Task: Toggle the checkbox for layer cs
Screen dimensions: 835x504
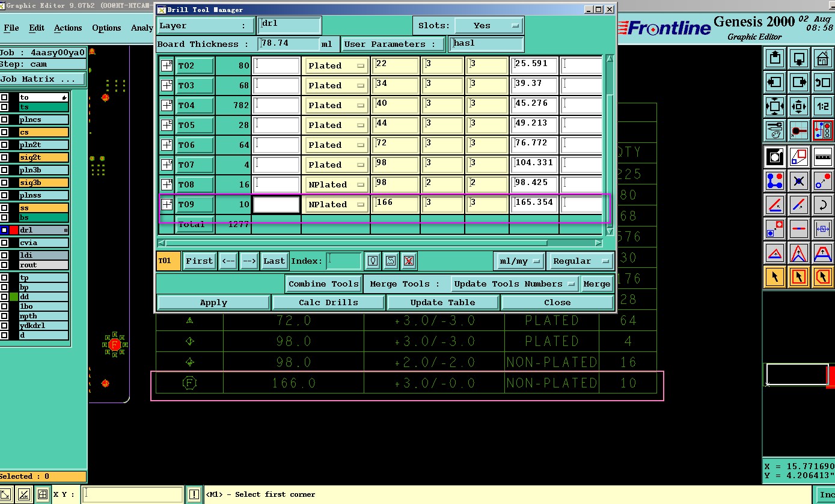Action: tap(4, 132)
